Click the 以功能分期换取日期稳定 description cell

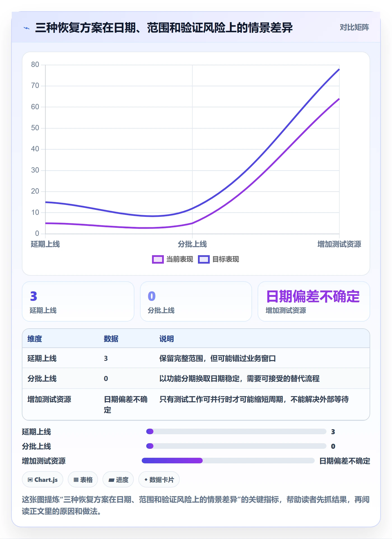(x=239, y=379)
